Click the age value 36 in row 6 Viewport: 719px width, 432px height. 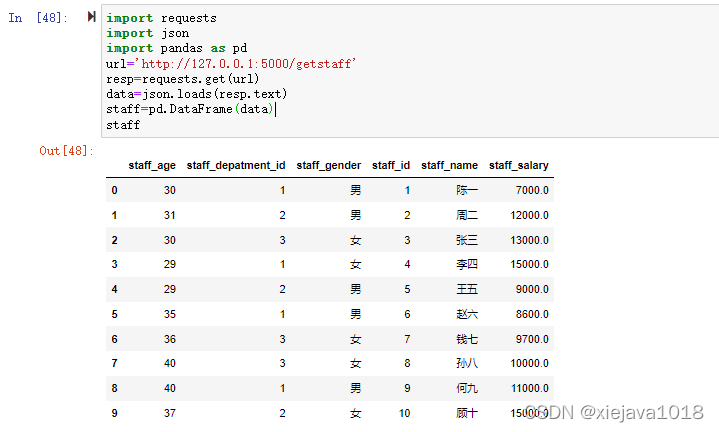click(170, 339)
